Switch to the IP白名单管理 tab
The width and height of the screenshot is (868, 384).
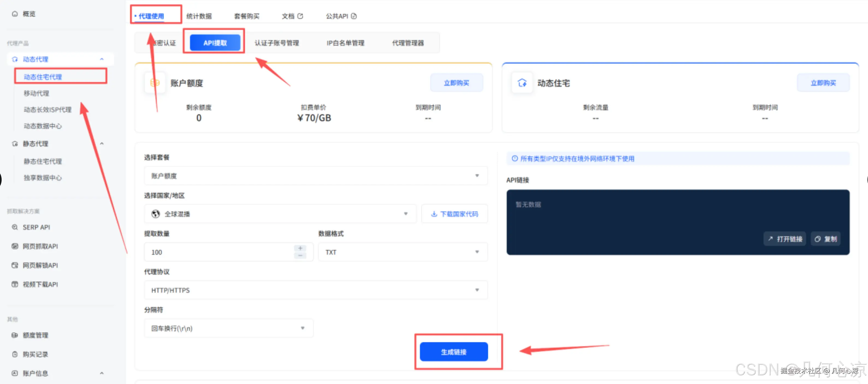(345, 42)
